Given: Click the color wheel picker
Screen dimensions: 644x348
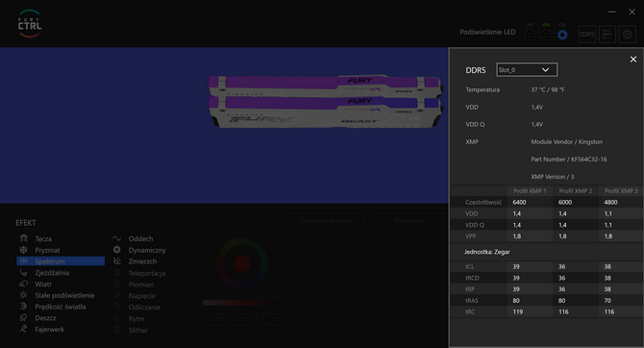Looking at the screenshot, I should (x=242, y=263).
